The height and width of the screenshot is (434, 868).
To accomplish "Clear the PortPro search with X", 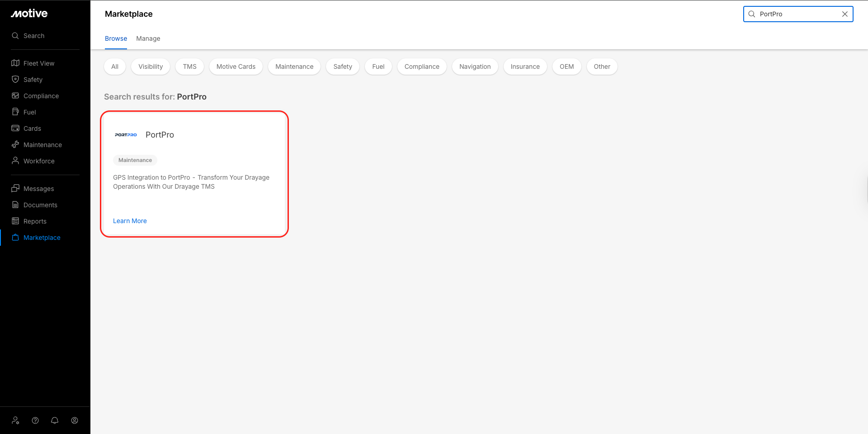I will [844, 14].
